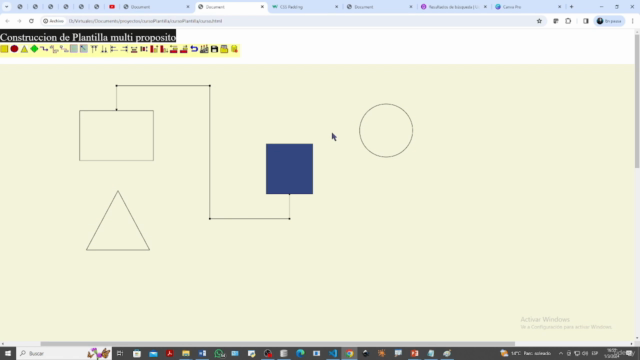This screenshot has height=360, width=640.
Task: Open the weather widget in taskbar
Action: (x=526, y=353)
